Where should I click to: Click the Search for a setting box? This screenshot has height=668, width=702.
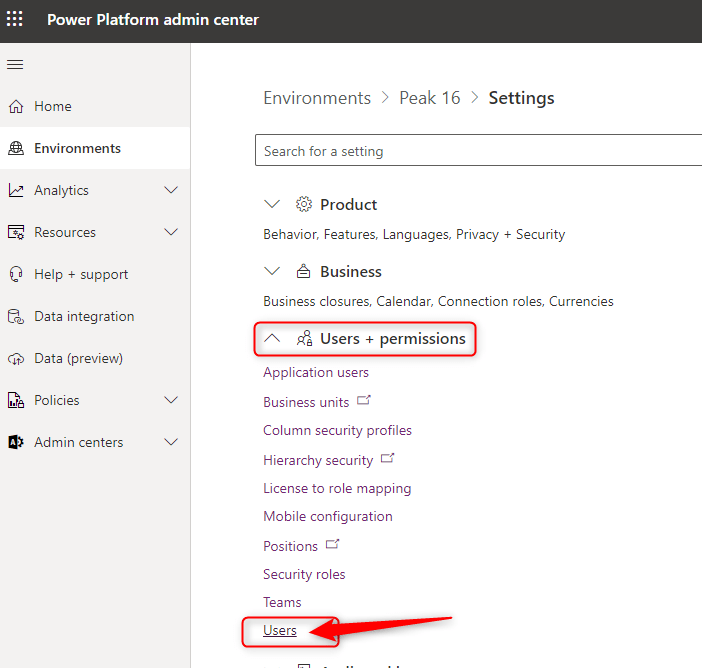478,151
